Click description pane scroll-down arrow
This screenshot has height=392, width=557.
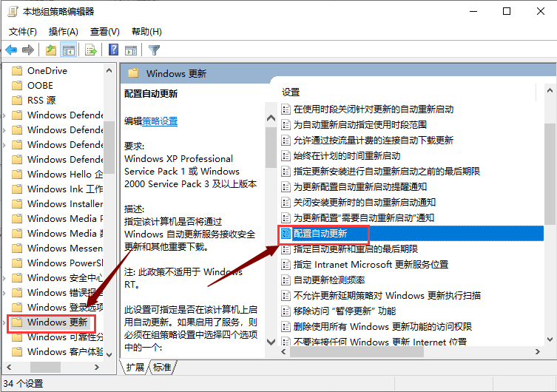click(x=271, y=342)
